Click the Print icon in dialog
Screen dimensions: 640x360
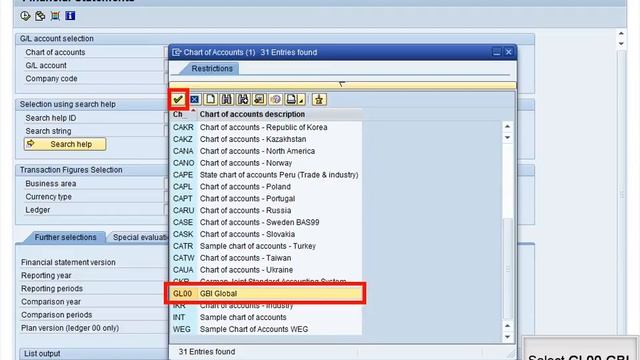(291, 99)
